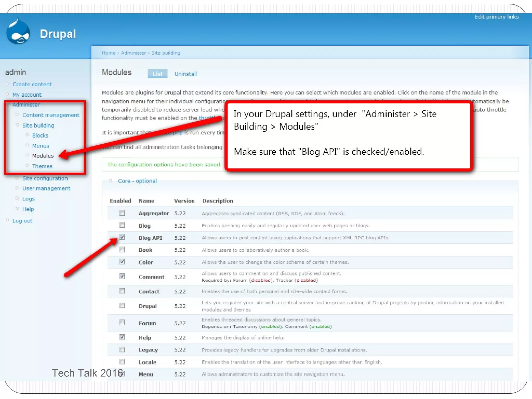The height and width of the screenshot is (399, 532).
Task: Open the Themes menu item
Action: 42,166
